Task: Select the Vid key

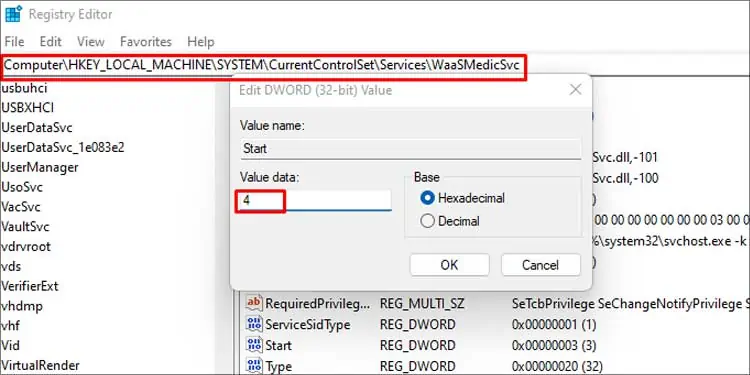Action: (x=11, y=345)
